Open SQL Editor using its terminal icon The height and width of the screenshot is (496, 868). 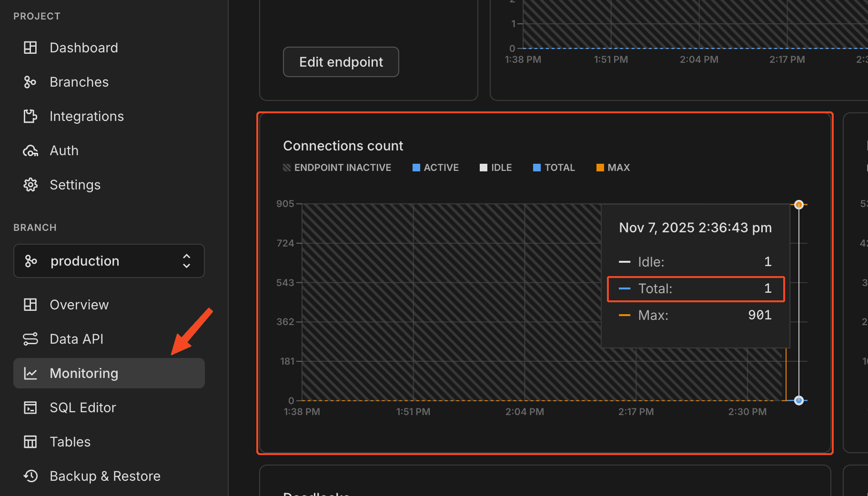click(x=30, y=407)
